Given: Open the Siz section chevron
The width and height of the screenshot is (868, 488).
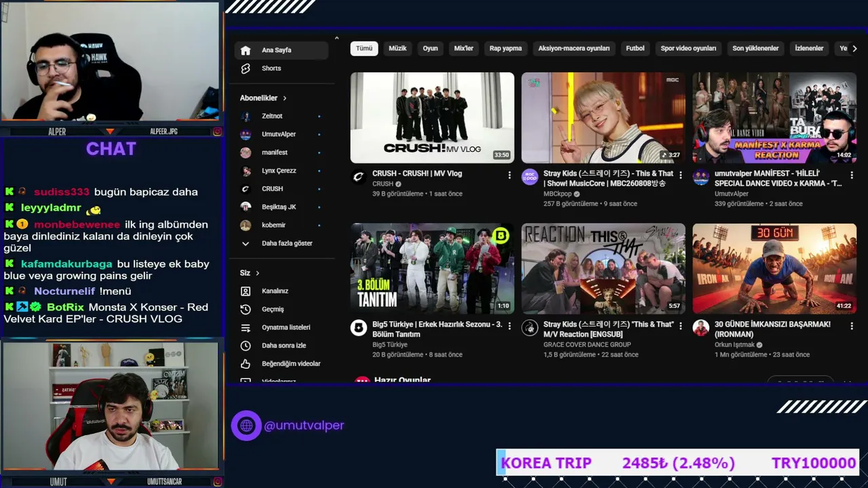Looking at the screenshot, I should (258, 273).
